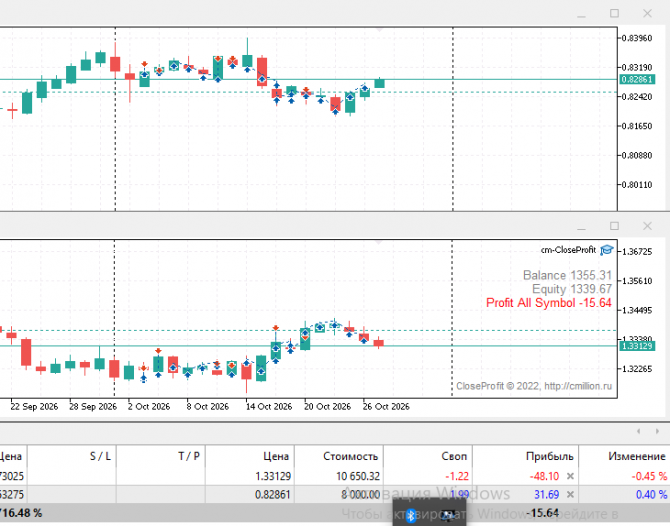Image resolution: width=670 pixels, height=526 pixels.
Task: Close the lower cm-CloseProfit chart window
Action: pos(647,226)
